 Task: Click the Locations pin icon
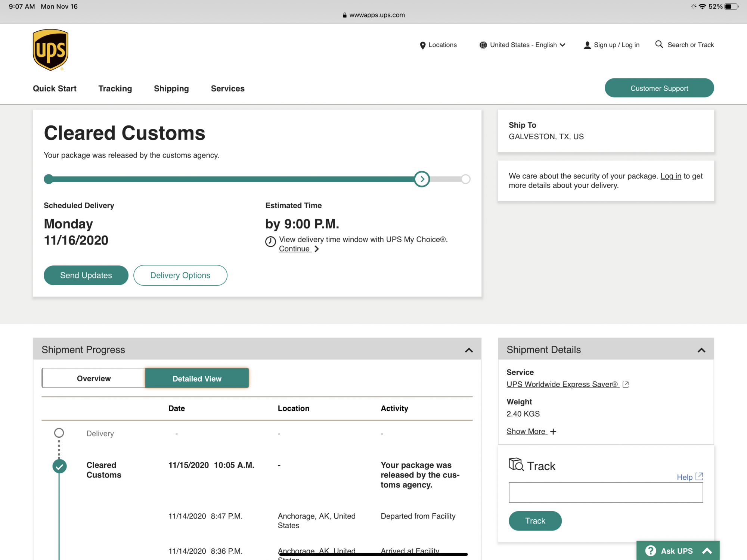coord(422,45)
